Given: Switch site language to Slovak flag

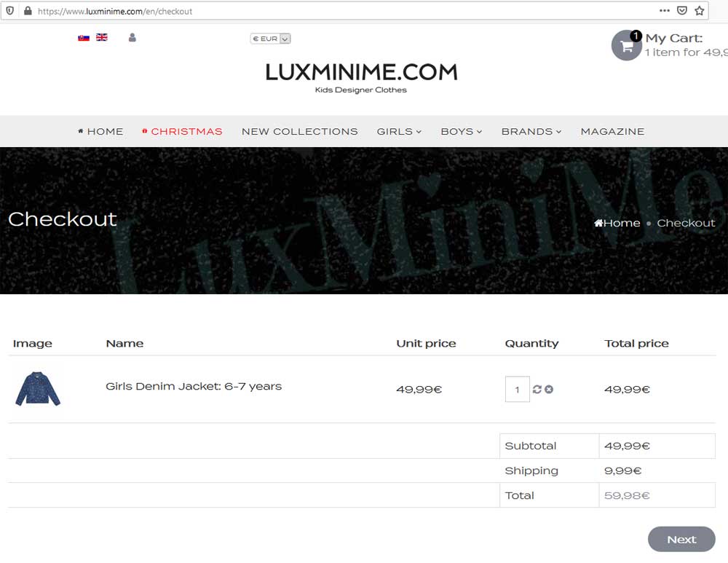Looking at the screenshot, I should click(84, 38).
